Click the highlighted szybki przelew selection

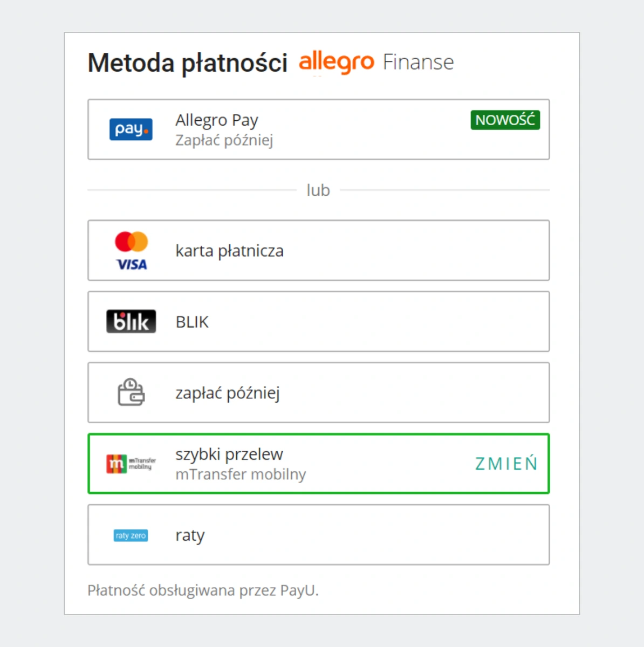(318, 464)
